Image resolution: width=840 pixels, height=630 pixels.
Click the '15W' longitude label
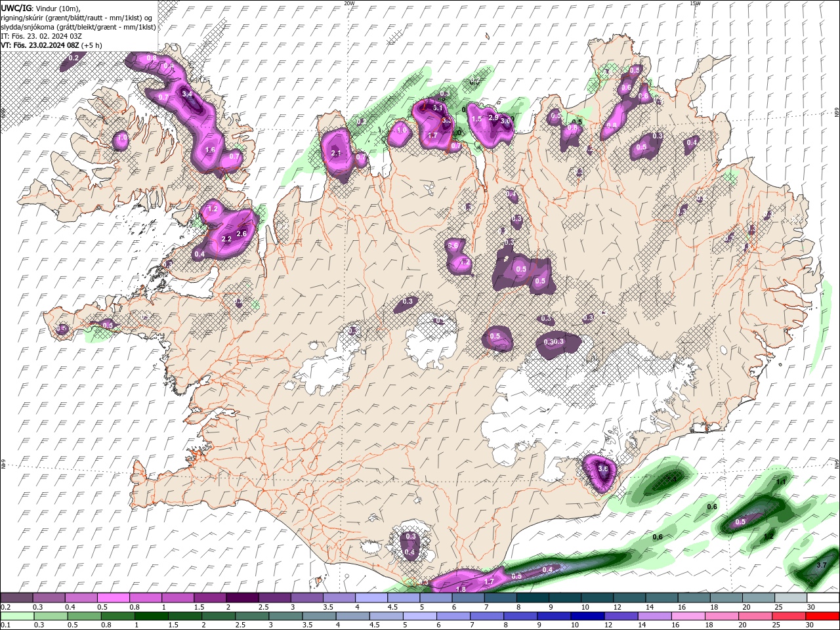point(695,3)
